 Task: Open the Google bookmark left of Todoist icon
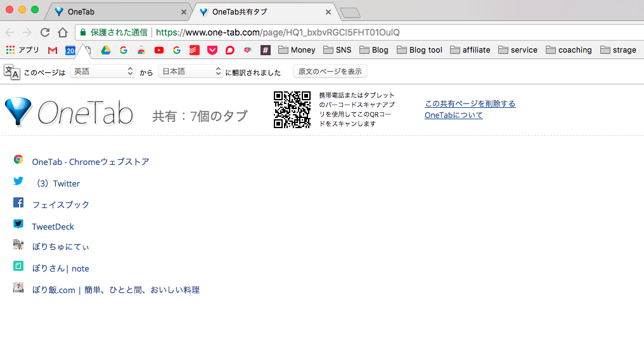click(x=177, y=50)
